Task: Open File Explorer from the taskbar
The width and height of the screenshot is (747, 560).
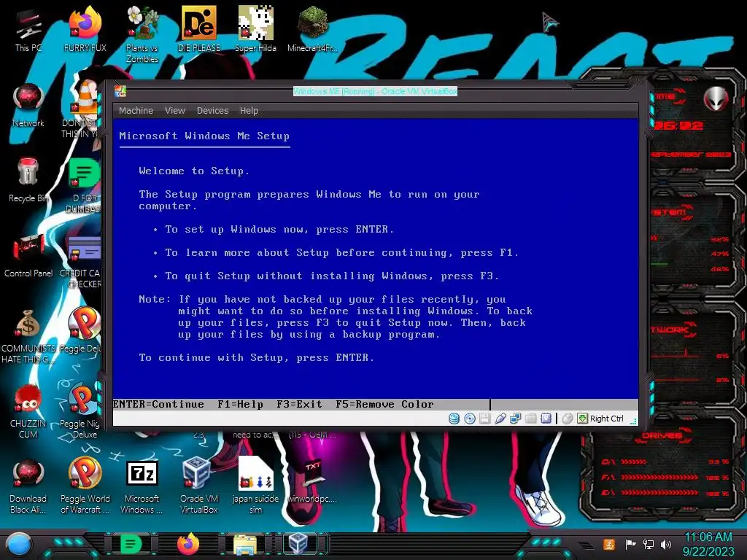Action: pyautogui.click(x=245, y=544)
